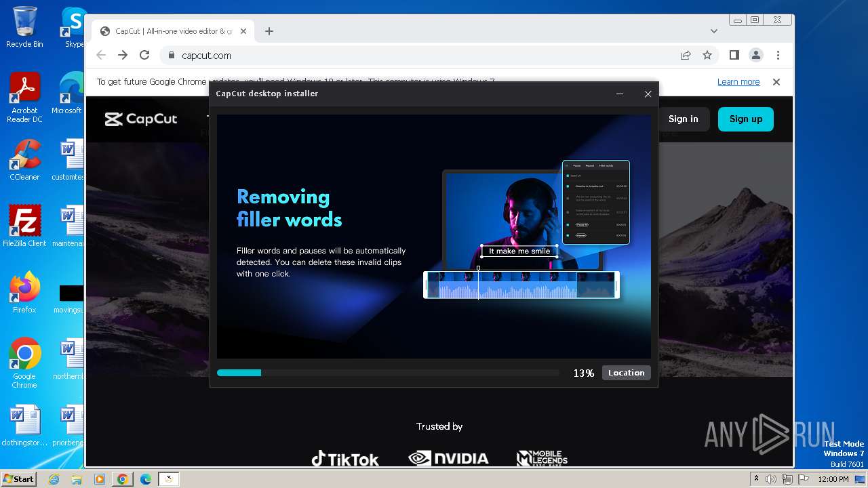
Task: Open a new Chrome tab
Action: (x=269, y=31)
